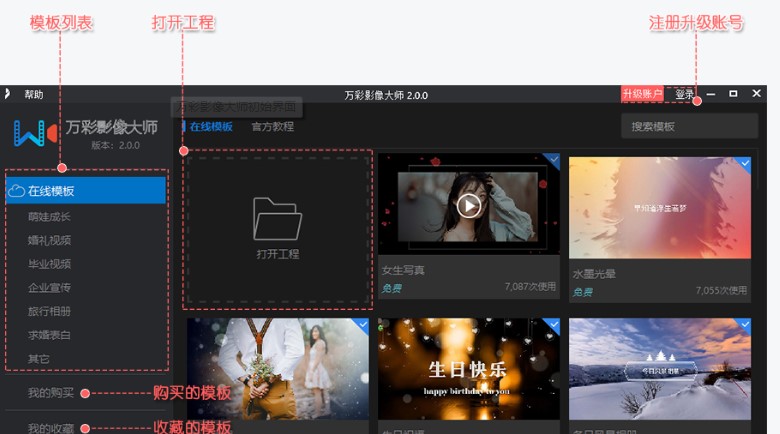
Task: Focus the 搜索模板 search field
Action: [x=689, y=126]
